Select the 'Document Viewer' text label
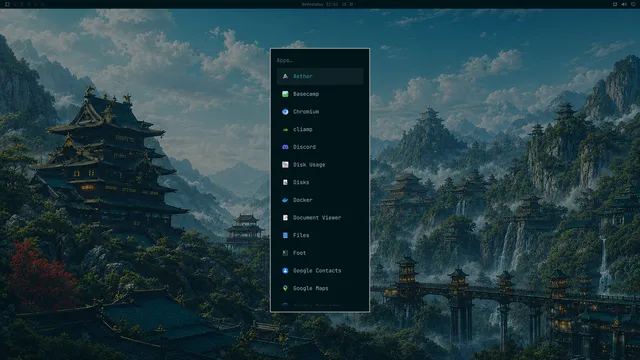640x360 pixels. pyautogui.click(x=317, y=218)
